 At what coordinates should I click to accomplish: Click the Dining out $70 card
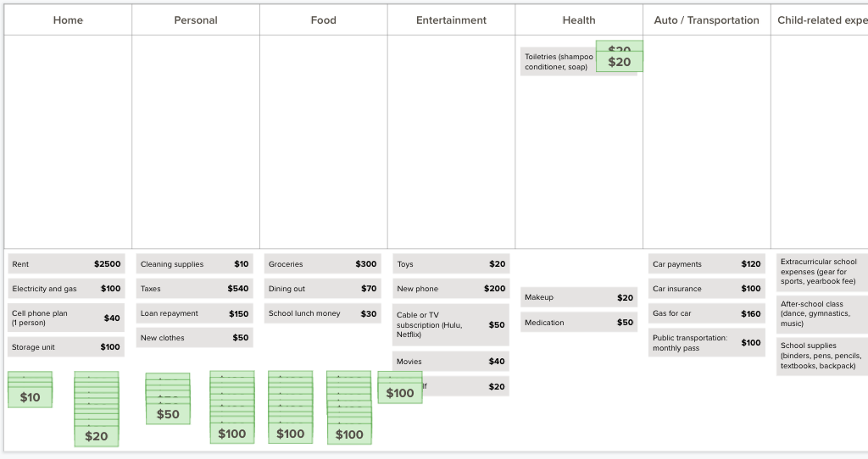point(323,288)
